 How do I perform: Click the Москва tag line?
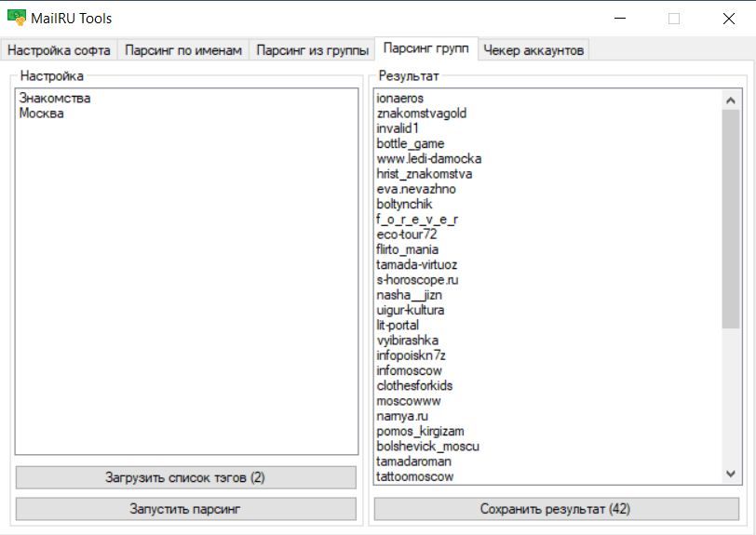(x=42, y=114)
